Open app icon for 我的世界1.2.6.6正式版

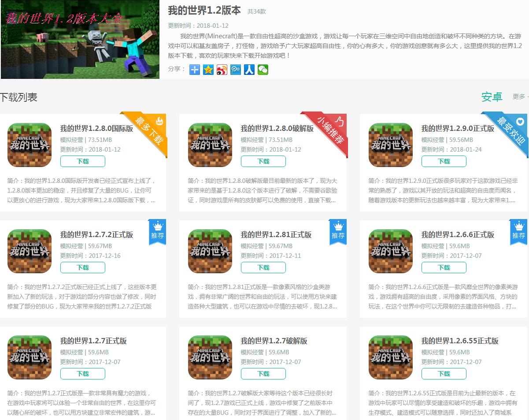tap(391, 251)
